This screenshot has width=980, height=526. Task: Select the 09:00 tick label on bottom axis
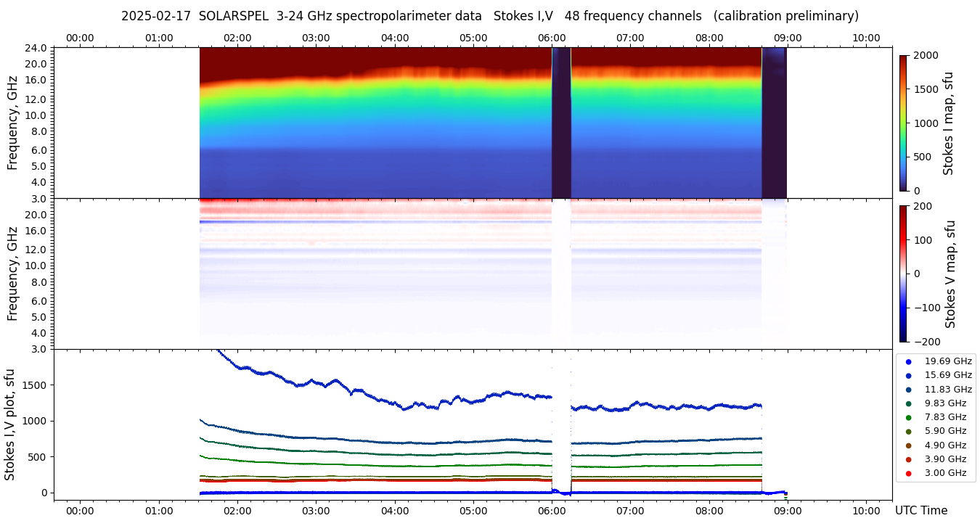point(787,511)
